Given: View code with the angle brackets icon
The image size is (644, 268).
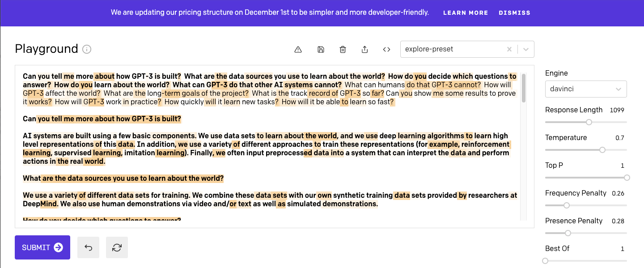Looking at the screenshot, I should pos(387,50).
